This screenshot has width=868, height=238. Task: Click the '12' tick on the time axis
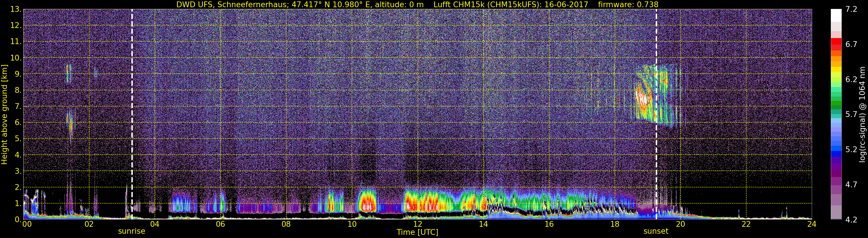click(x=417, y=225)
